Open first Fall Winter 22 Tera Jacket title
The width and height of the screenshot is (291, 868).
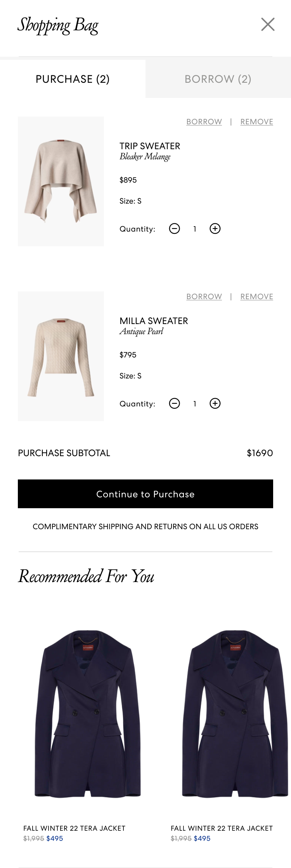click(x=74, y=828)
